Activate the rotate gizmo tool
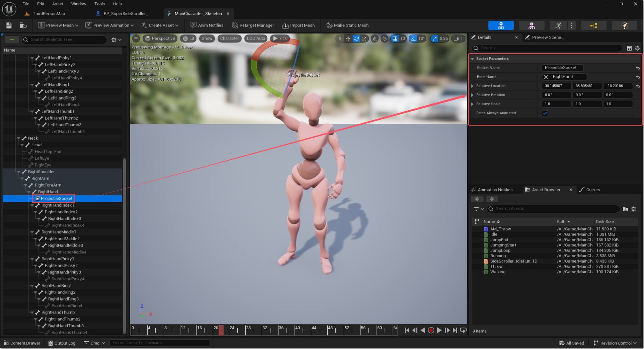The height and width of the screenshot is (349, 644). tap(356, 39)
